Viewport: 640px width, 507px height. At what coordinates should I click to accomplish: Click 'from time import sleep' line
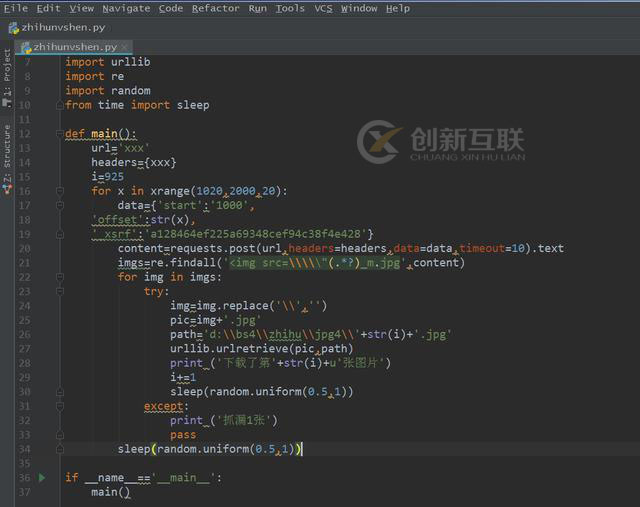tap(137, 105)
